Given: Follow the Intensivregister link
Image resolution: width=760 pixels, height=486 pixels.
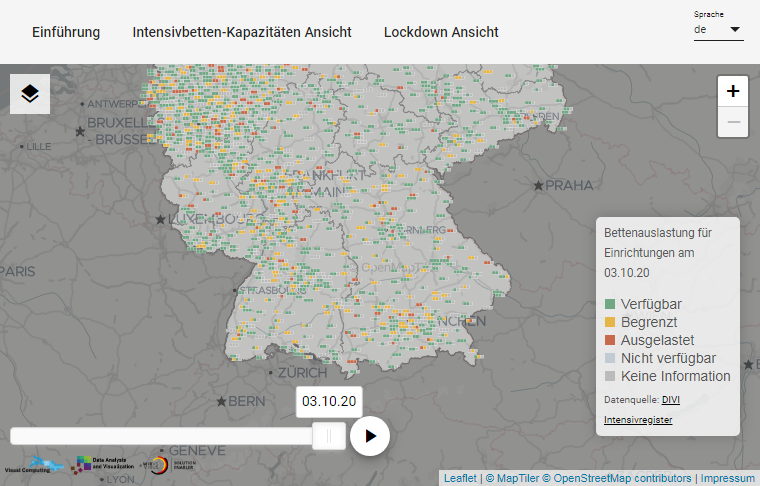Looking at the screenshot, I should pyautogui.click(x=638, y=420).
